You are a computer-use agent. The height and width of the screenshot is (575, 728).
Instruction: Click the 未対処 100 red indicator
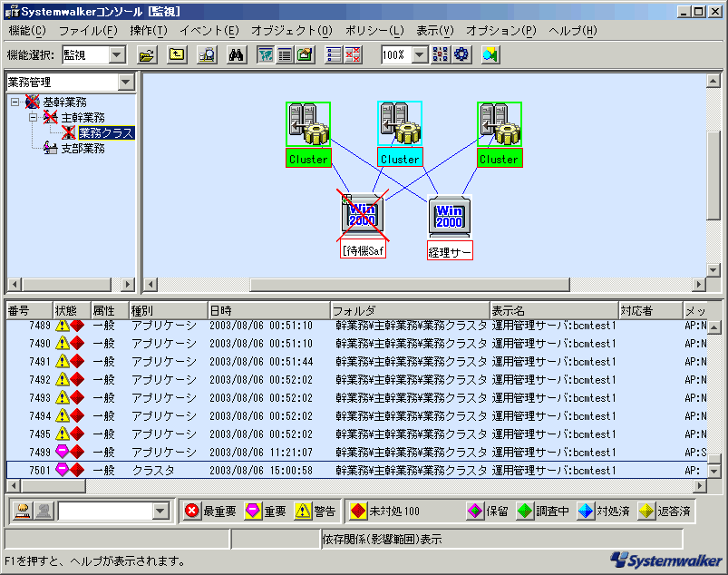(x=385, y=512)
